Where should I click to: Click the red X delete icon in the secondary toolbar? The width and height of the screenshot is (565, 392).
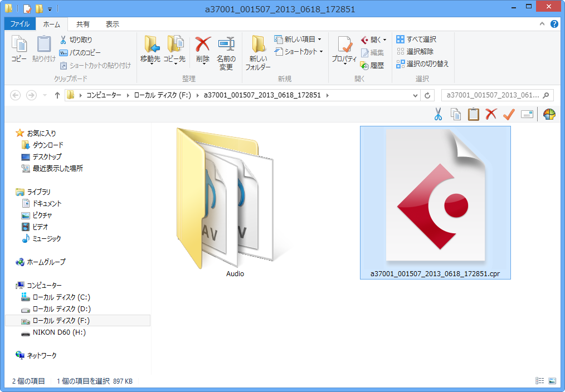(x=491, y=115)
